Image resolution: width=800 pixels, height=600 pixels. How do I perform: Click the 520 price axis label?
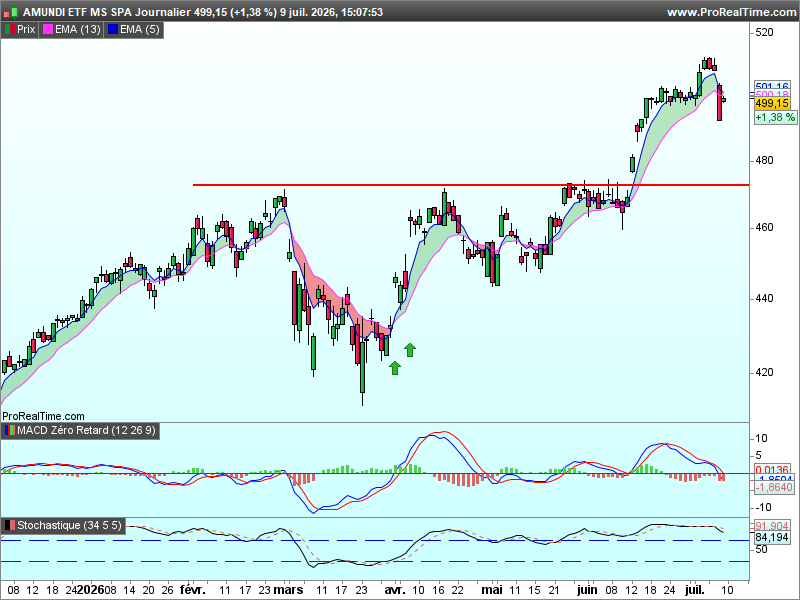pos(764,33)
